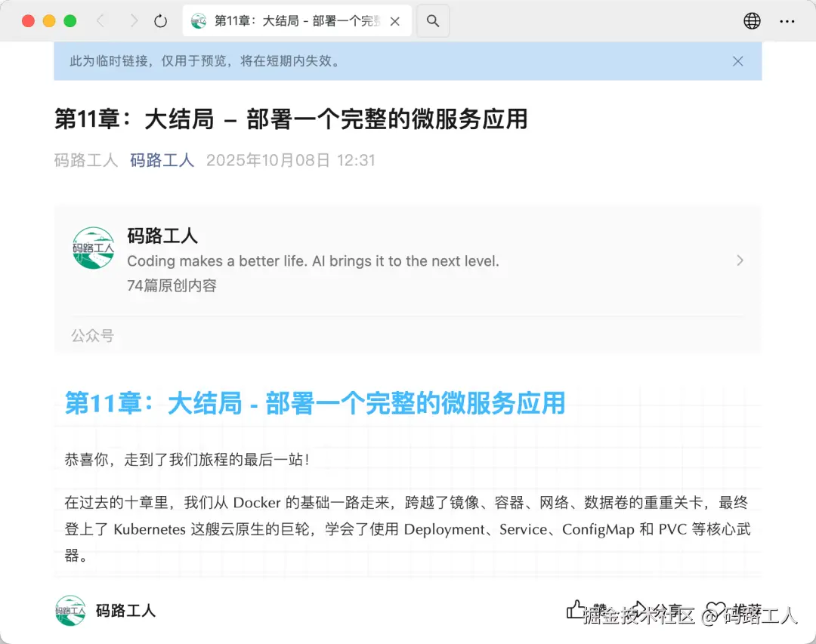
Task: Click the back navigation arrow
Action: (102, 21)
